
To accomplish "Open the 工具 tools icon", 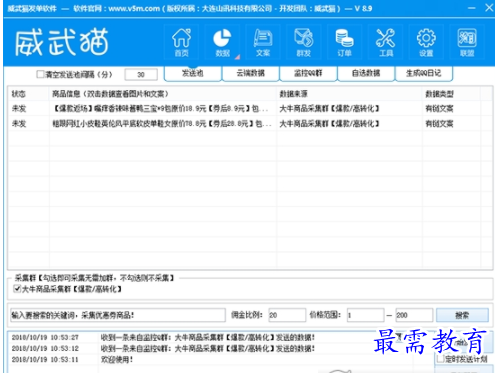I will tap(385, 42).
